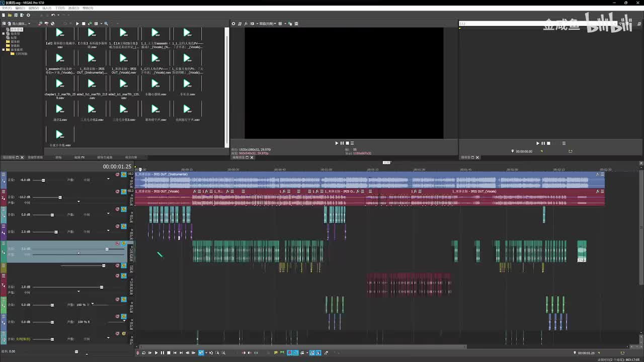644x362 pixels.
Task: Select the 长夜月合集.wav media thumbnail
Action: [x=60, y=134]
